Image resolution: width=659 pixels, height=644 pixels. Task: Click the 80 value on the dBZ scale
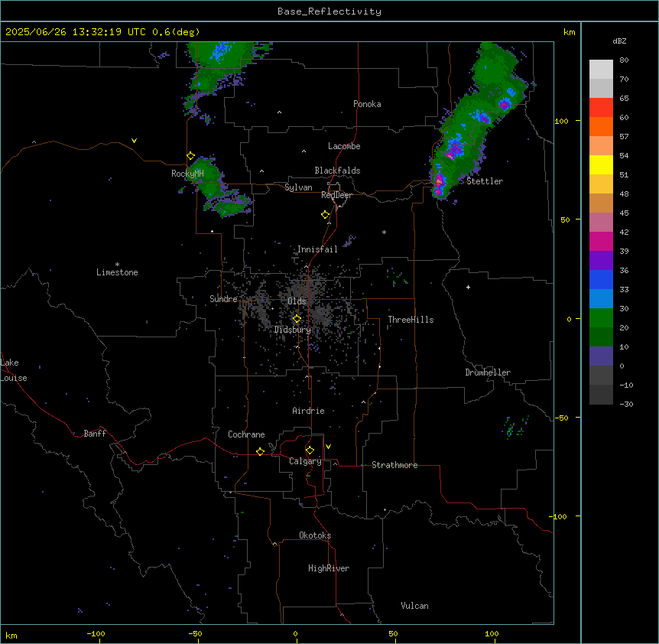tap(624, 60)
